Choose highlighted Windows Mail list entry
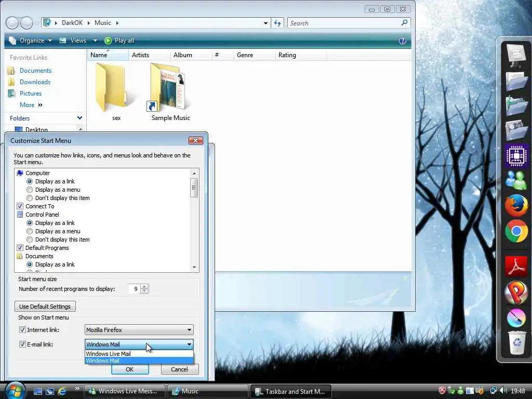This screenshot has width=532, height=399. tap(139, 361)
